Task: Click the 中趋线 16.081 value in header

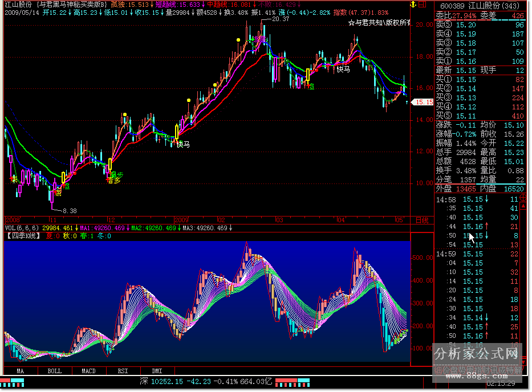Action: pos(232,5)
